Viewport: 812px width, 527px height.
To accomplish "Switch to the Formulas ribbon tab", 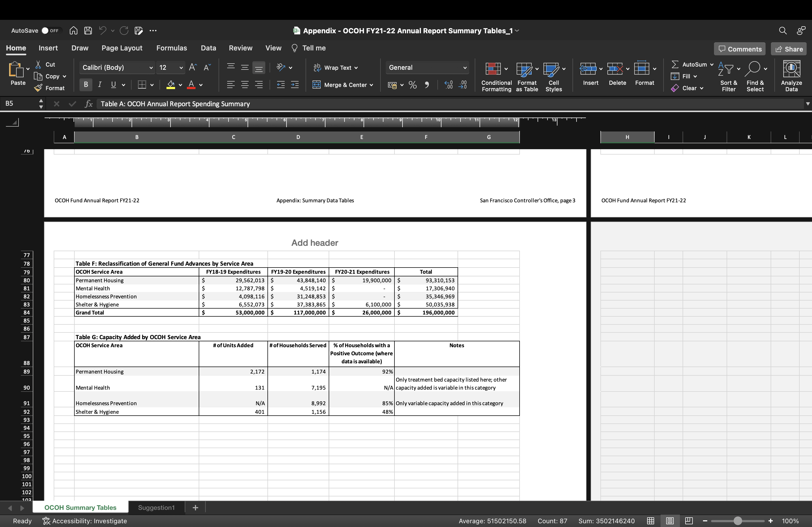I will pyautogui.click(x=172, y=48).
